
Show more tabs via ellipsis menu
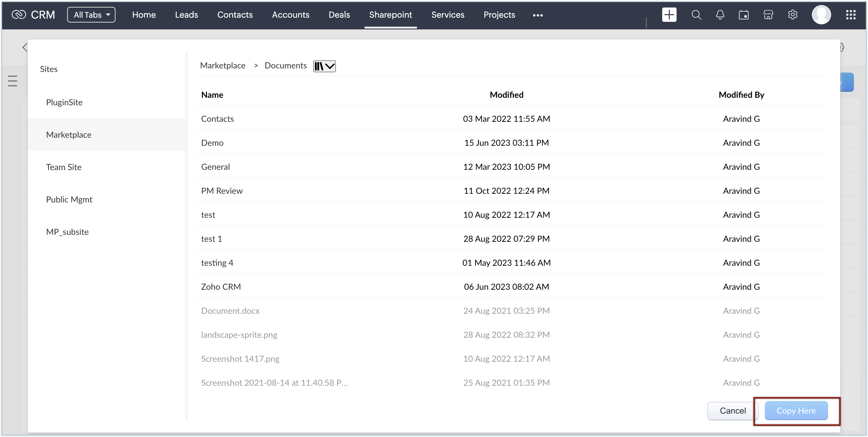[537, 15]
